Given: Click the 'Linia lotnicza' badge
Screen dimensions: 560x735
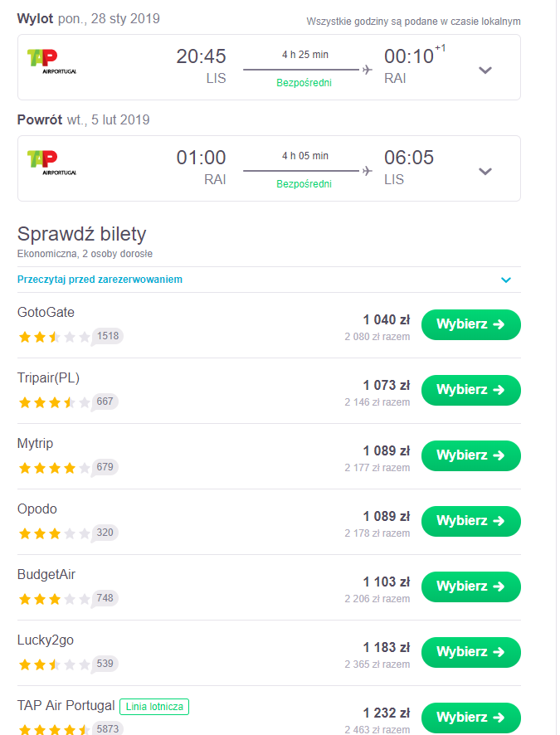Looking at the screenshot, I should pos(154,707).
